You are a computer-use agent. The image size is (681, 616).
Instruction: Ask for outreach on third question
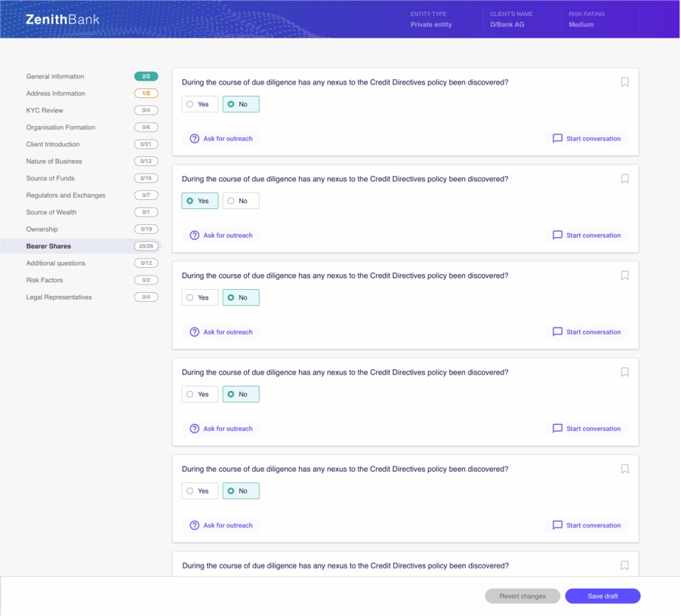pyautogui.click(x=221, y=332)
